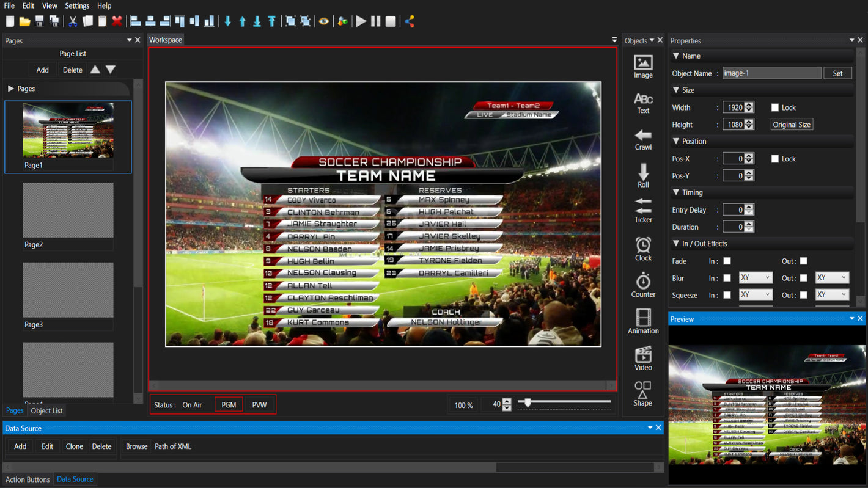
Task: Click the red delete X toolbar icon
Action: [x=117, y=21]
